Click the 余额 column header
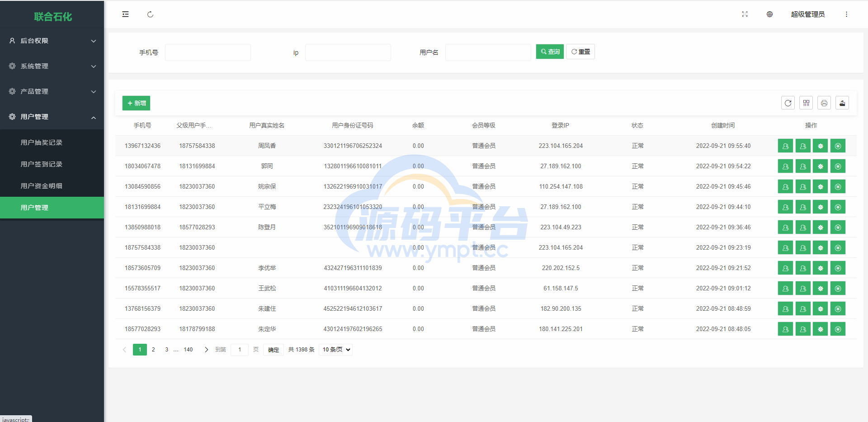The width and height of the screenshot is (868, 422). 418,125
